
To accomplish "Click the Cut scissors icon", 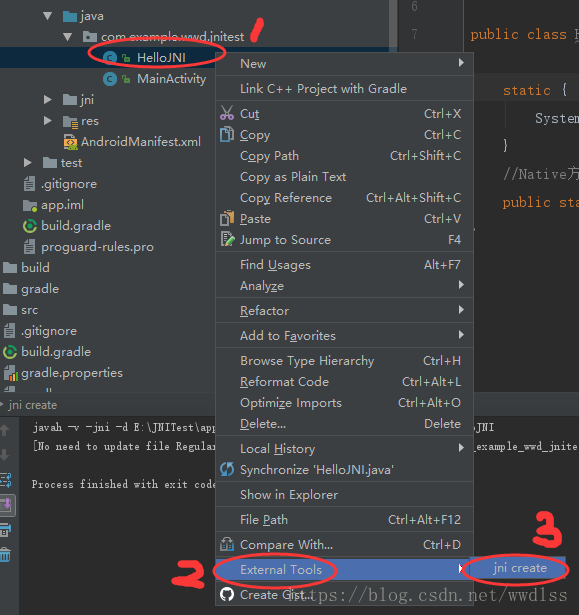I will click(227, 113).
